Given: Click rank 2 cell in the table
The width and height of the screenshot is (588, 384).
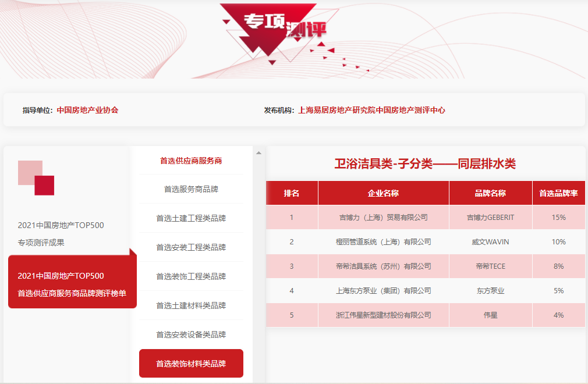Looking at the screenshot, I should [292, 241].
